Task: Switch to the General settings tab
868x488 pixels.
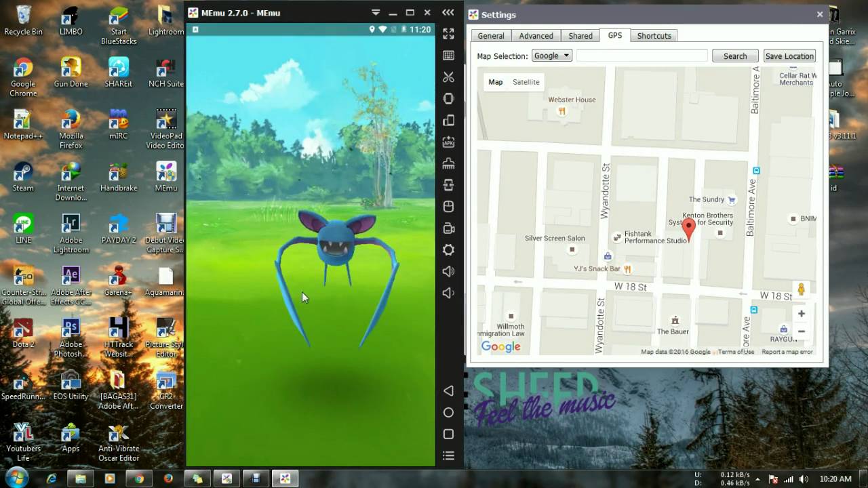Action: point(491,36)
